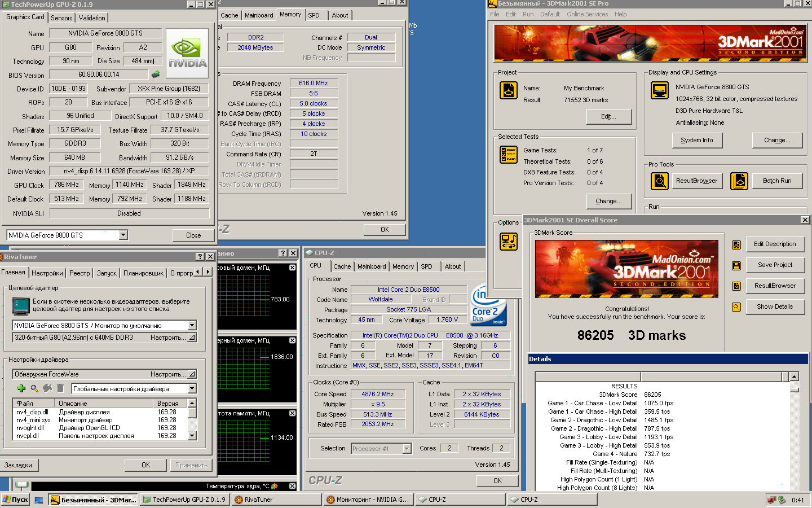
Task: Click the floppy icon beside Save Project
Action: (x=736, y=265)
